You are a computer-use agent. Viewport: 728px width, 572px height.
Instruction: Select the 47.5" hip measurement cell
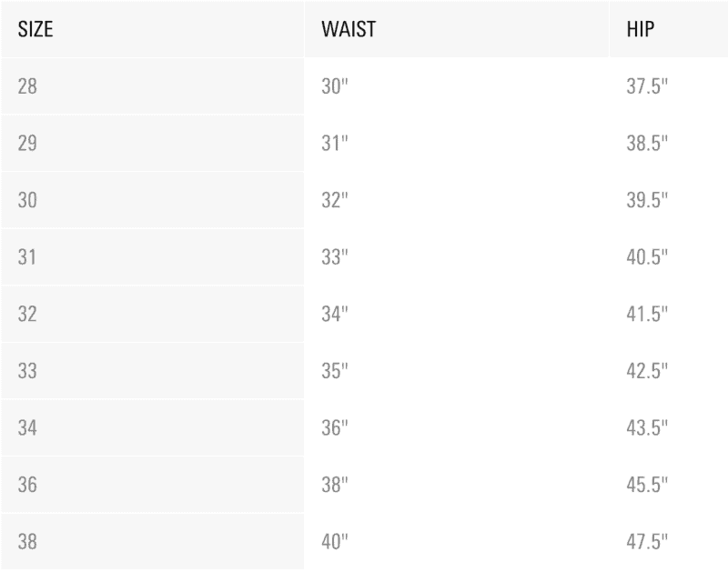[647, 542]
